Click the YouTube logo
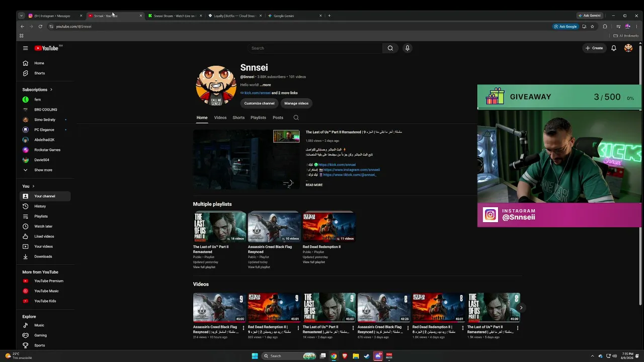The image size is (644, 362). [47, 48]
